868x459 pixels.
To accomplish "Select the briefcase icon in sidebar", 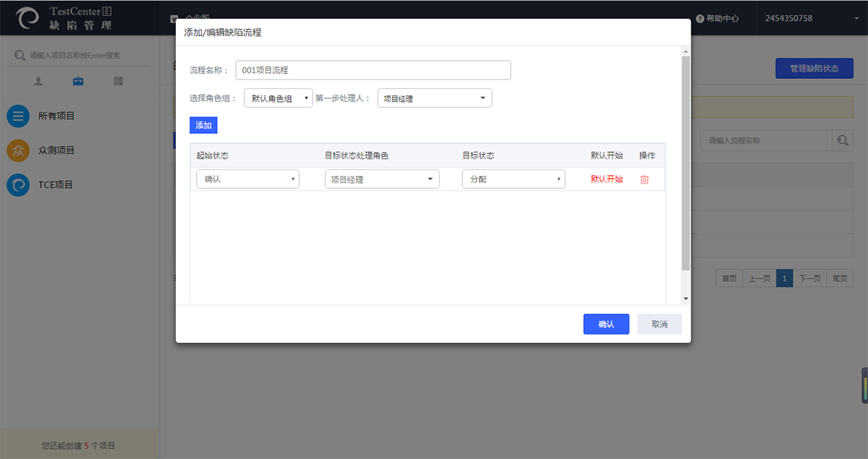I will [78, 81].
